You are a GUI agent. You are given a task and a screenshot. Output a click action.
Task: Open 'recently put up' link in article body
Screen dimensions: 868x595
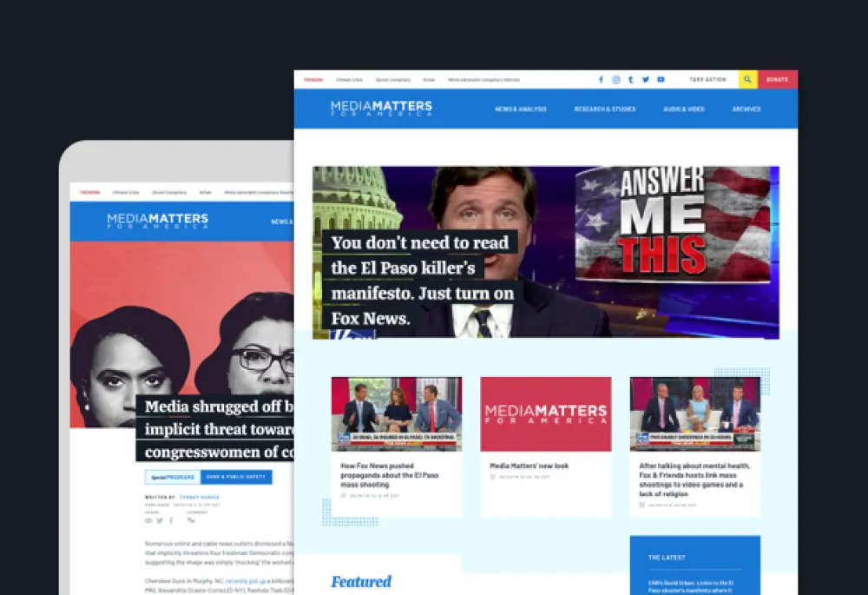(x=246, y=581)
